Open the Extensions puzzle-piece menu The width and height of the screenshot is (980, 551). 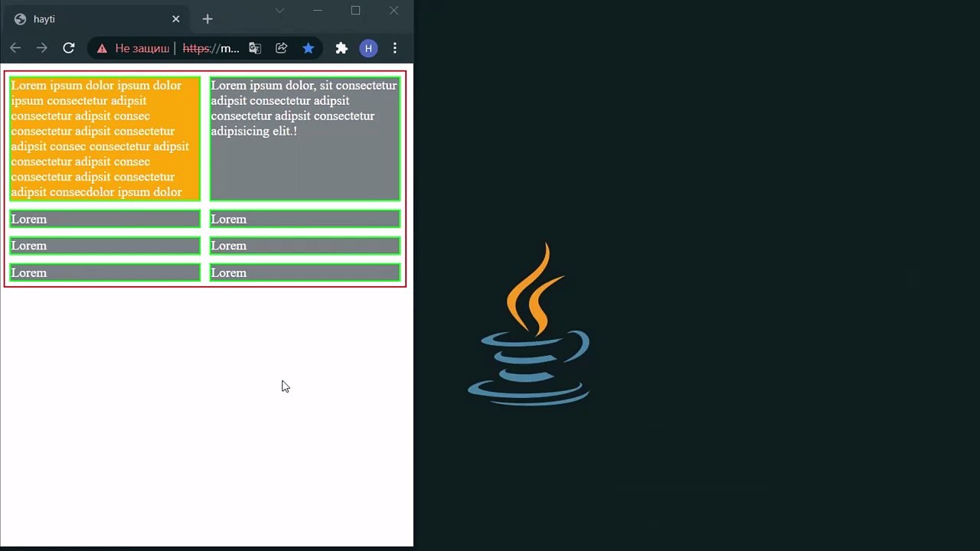point(341,48)
